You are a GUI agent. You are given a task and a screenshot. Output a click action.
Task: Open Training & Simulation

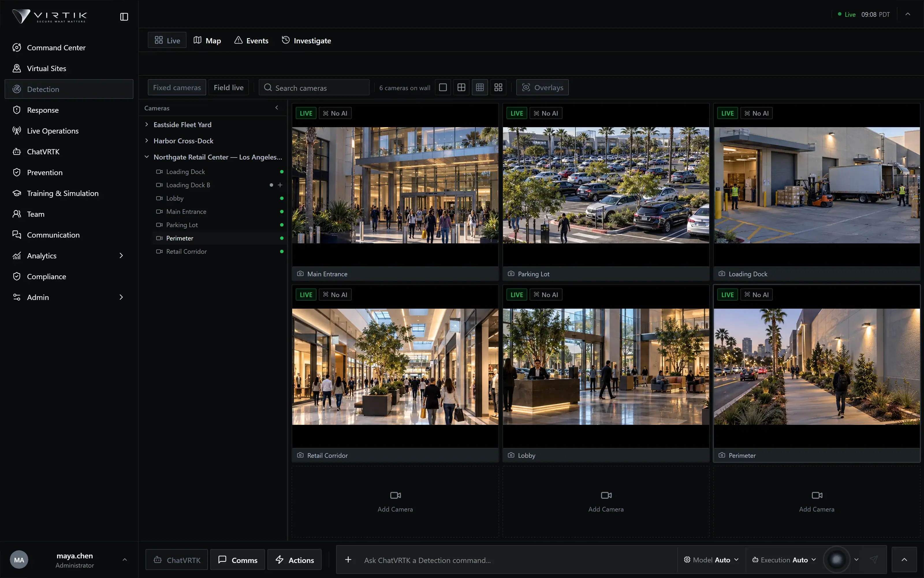click(x=69, y=193)
